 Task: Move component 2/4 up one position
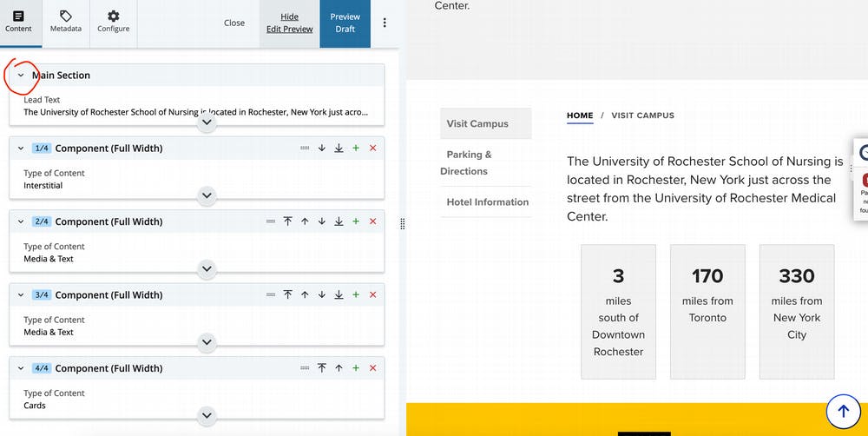click(305, 221)
